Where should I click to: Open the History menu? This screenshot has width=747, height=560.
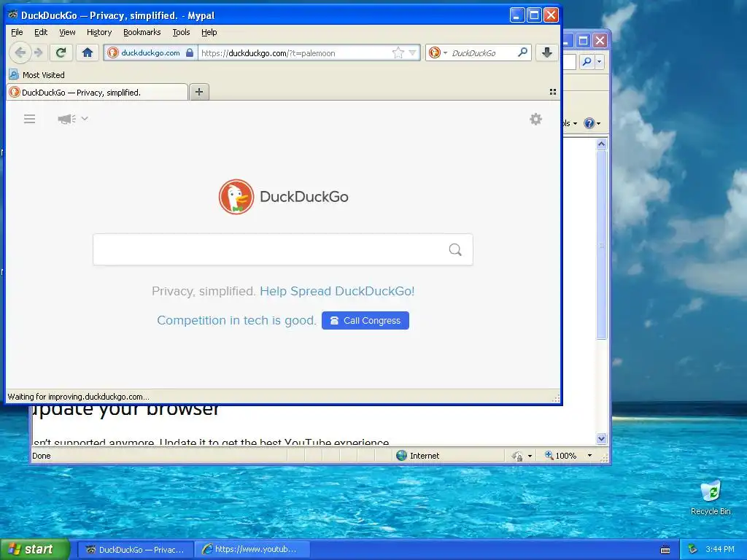point(99,32)
